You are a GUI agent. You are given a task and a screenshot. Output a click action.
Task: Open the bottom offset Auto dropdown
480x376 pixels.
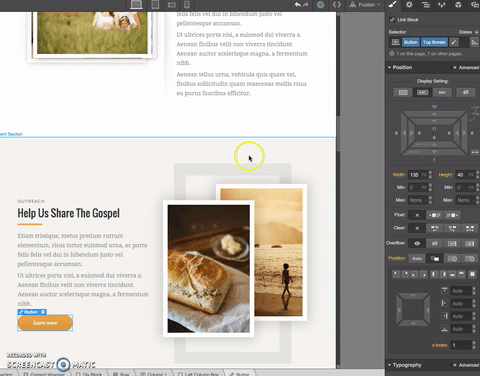tap(461, 329)
